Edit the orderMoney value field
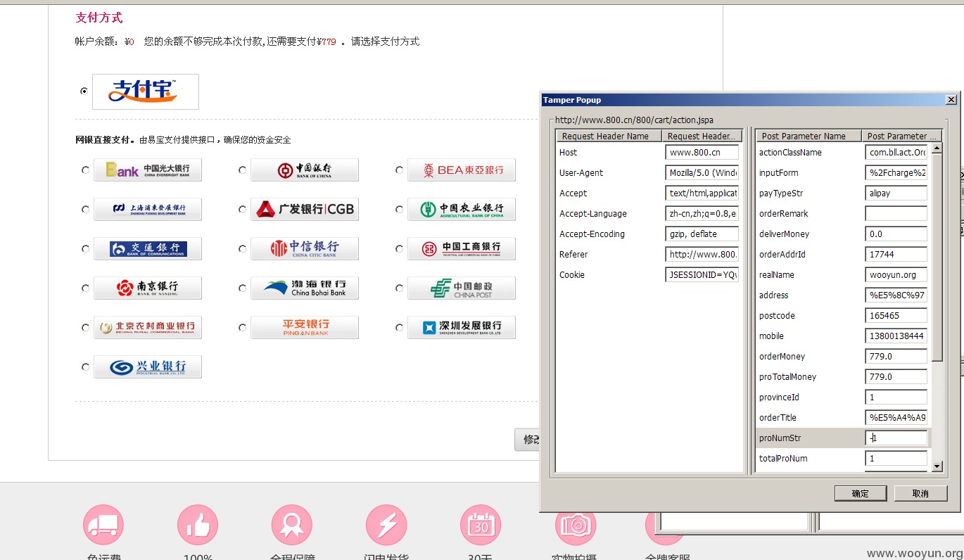 pyautogui.click(x=896, y=356)
